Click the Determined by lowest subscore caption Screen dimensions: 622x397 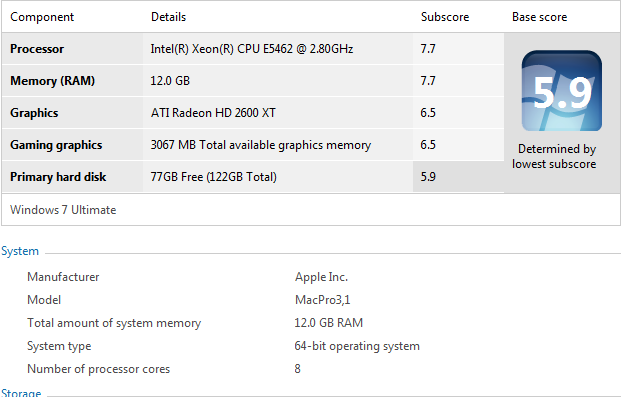pyautogui.click(x=554, y=156)
